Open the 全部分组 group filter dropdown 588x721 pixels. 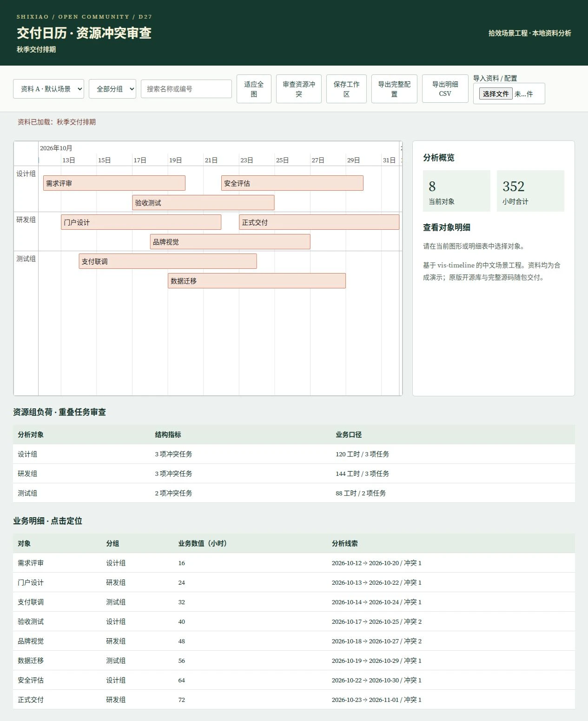[x=112, y=89]
